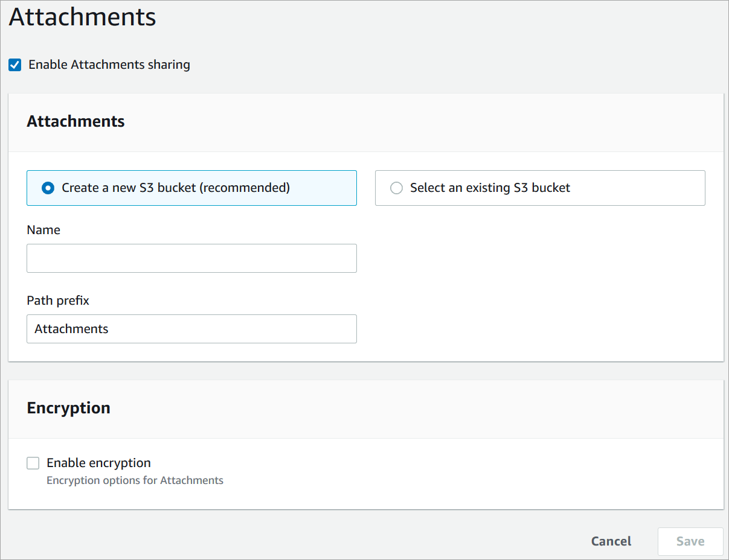Click the large Attachments page title
The height and width of the screenshot is (560, 729).
point(83,17)
